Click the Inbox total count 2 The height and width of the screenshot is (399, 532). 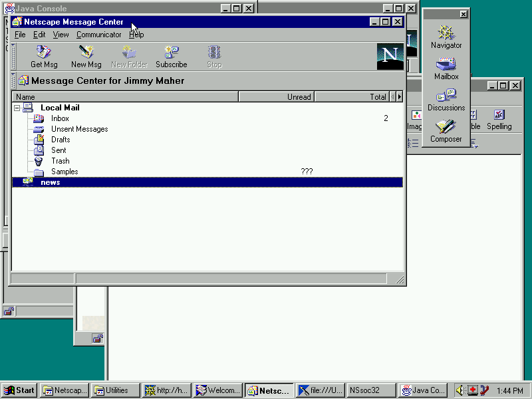coord(386,118)
